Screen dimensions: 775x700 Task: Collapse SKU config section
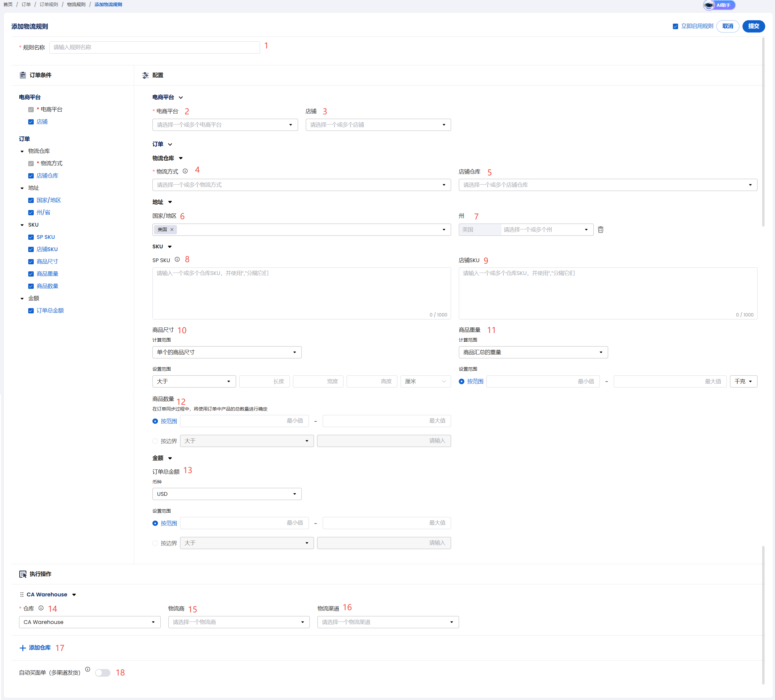tap(170, 247)
